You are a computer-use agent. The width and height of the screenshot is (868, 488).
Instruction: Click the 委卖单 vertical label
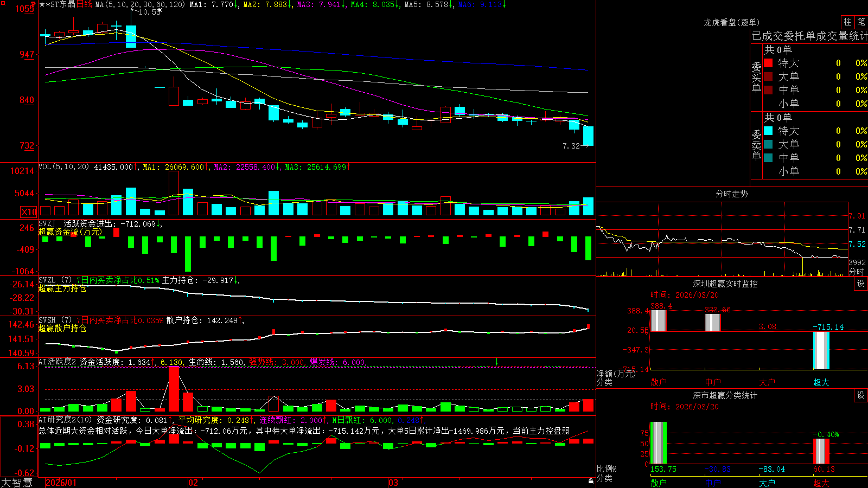[756, 145]
